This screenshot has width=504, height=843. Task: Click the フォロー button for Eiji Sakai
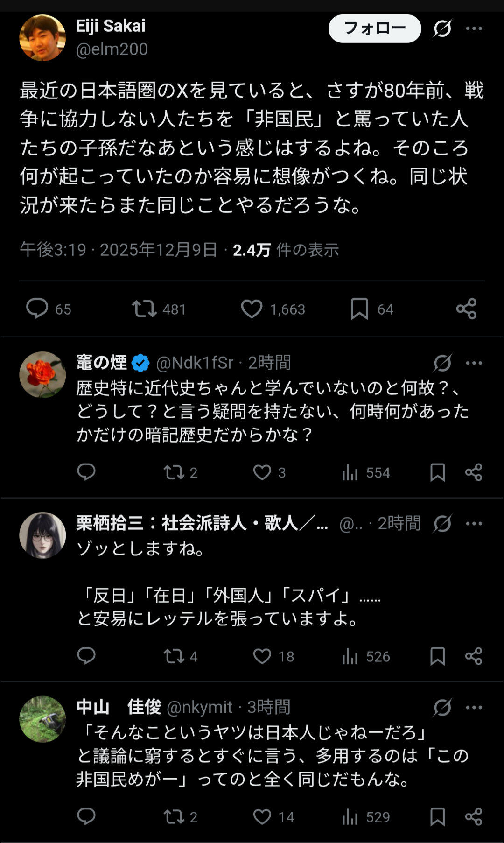[375, 28]
